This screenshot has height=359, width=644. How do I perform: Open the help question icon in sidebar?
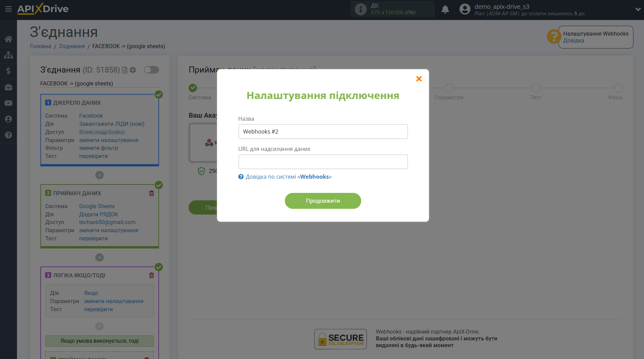[8, 135]
